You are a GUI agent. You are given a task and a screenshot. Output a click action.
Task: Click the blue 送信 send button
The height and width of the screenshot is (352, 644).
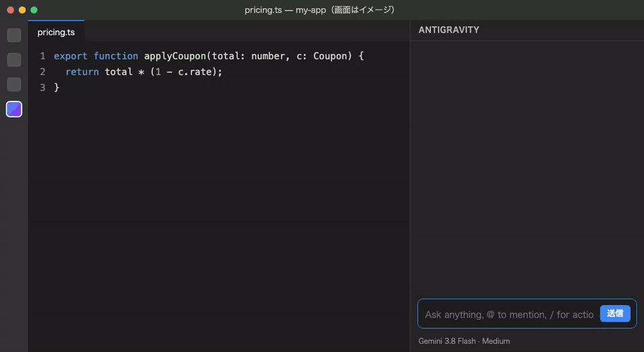(x=615, y=313)
